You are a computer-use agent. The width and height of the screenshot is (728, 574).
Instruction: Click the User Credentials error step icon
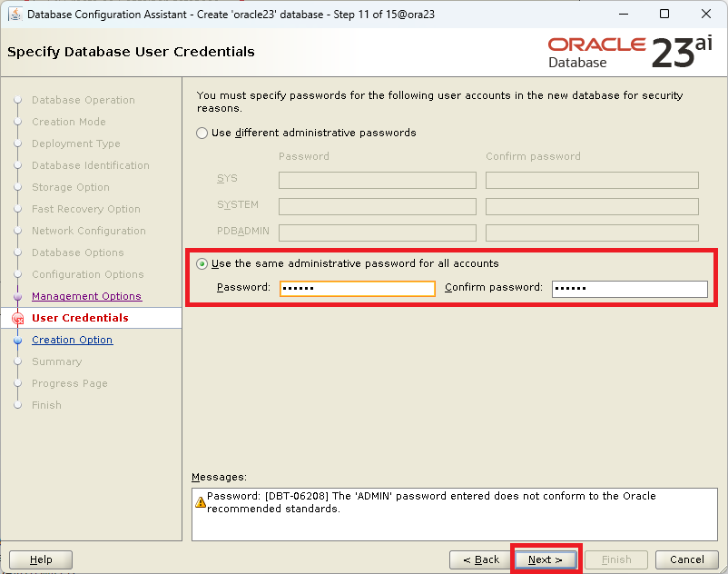point(17,319)
